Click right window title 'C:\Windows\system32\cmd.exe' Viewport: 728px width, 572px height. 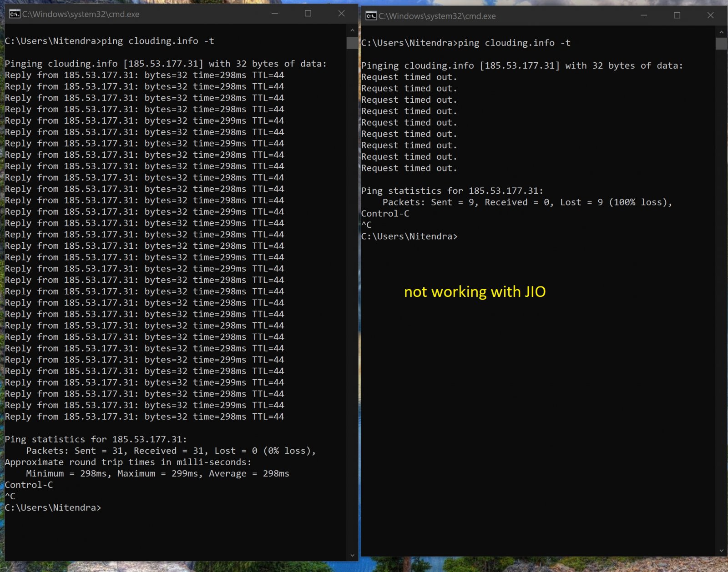click(x=437, y=16)
